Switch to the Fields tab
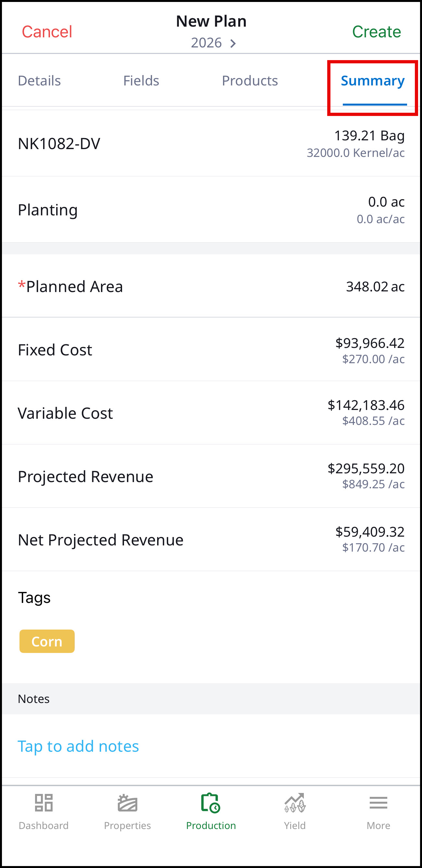 coord(141,81)
